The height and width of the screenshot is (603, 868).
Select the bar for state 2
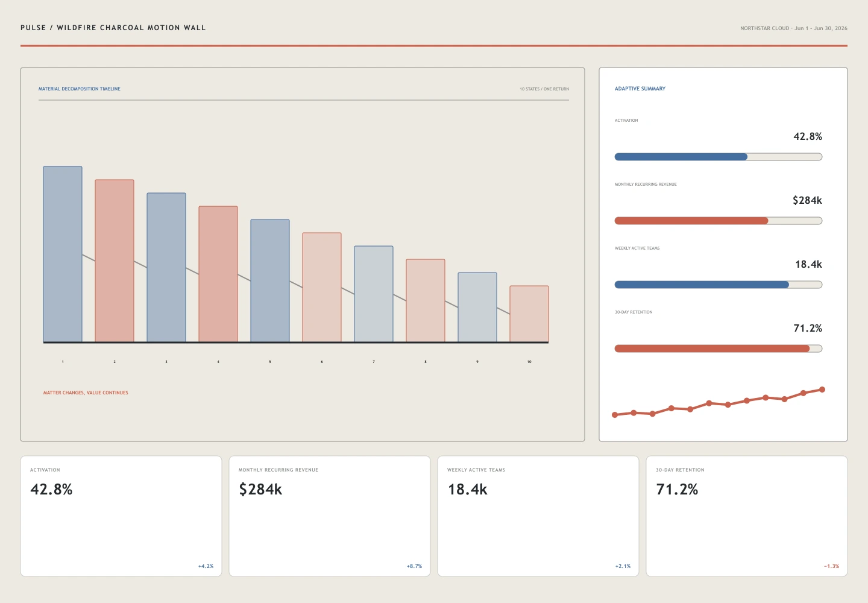coord(115,261)
